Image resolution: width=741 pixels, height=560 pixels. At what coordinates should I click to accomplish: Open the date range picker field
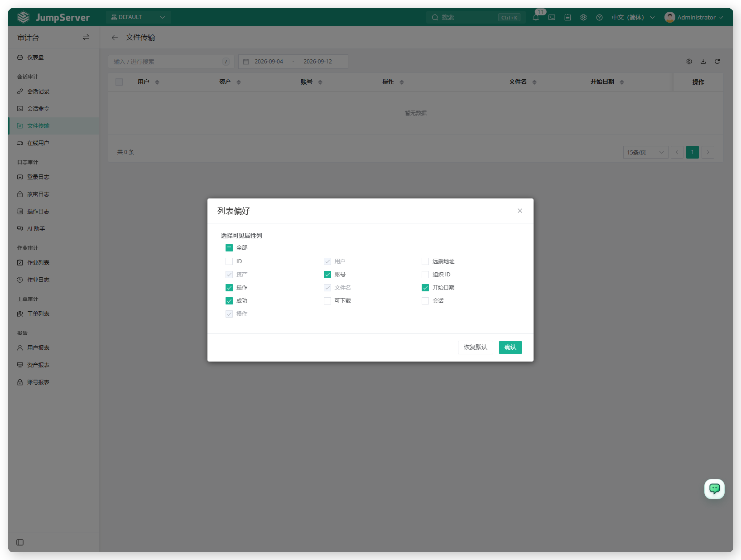294,62
